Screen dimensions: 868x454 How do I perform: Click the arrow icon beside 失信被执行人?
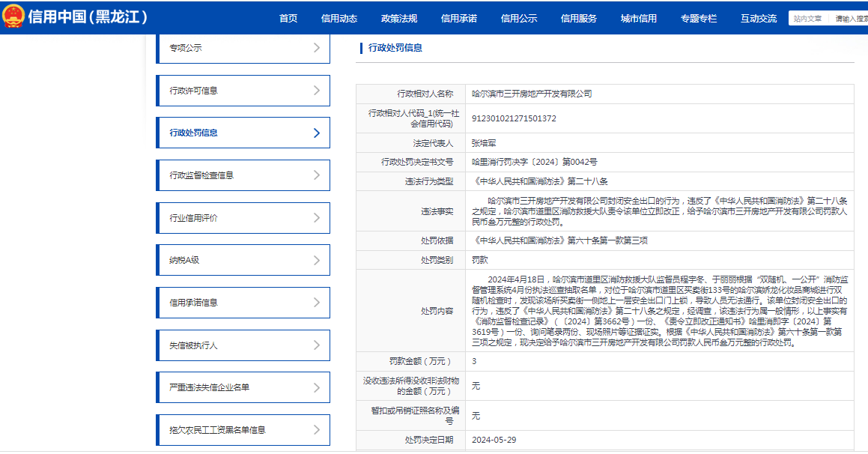pos(317,345)
